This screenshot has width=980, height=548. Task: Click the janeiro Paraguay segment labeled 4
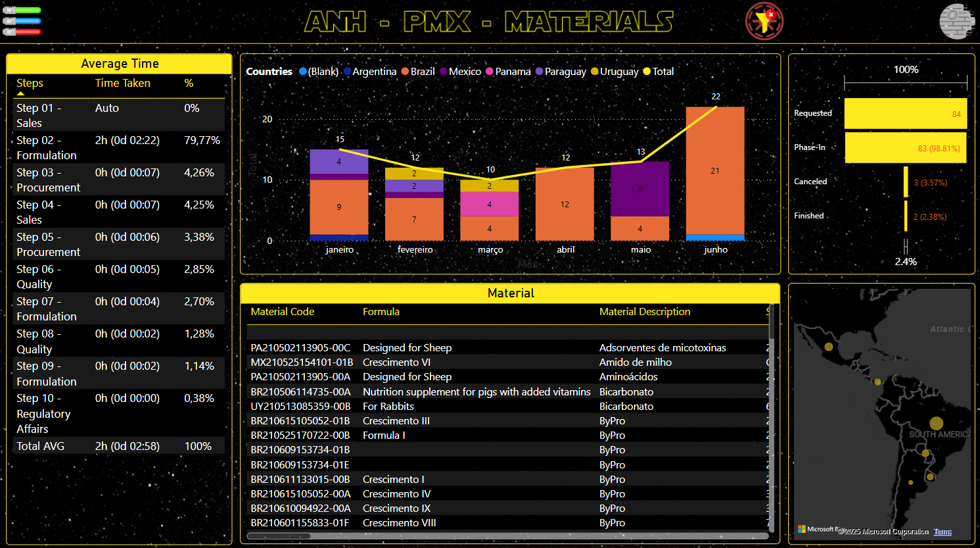[339, 161]
